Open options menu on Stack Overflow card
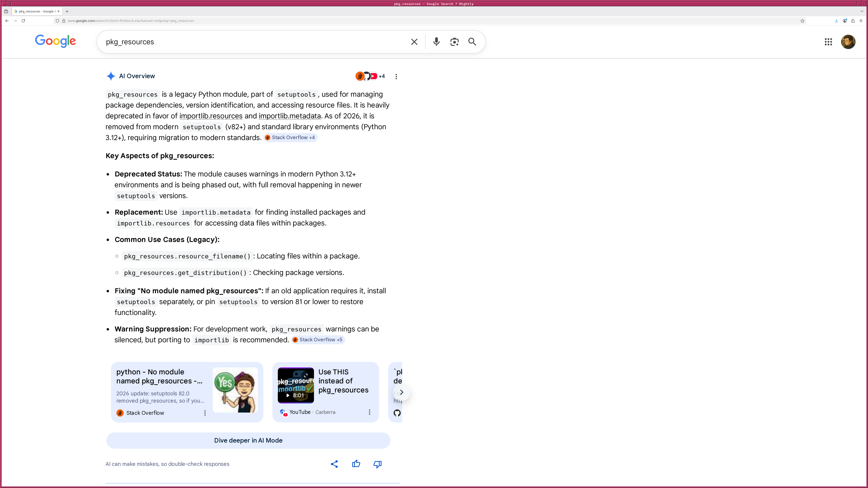This screenshot has width=868, height=488. [x=205, y=413]
